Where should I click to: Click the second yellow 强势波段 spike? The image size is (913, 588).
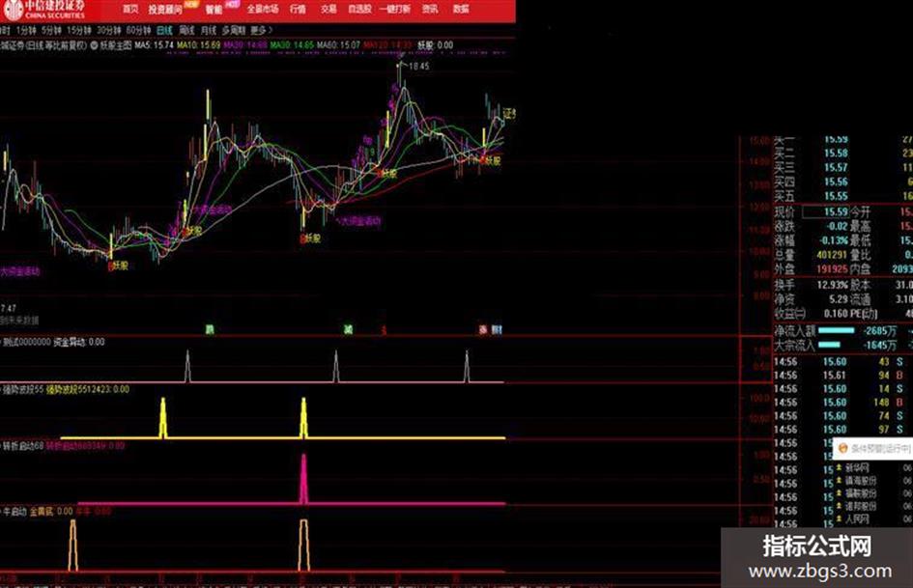click(x=303, y=417)
